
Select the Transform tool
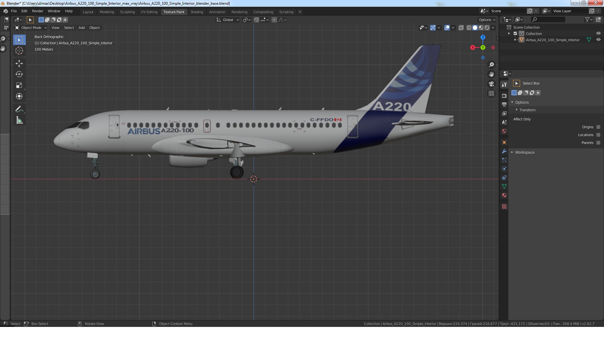pyautogui.click(x=19, y=97)
